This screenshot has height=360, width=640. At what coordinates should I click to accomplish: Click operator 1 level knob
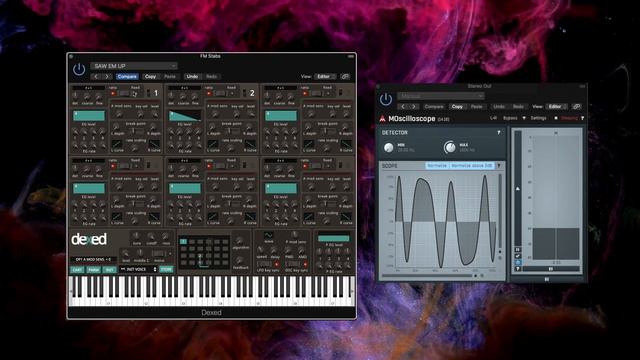pos(155,113)
